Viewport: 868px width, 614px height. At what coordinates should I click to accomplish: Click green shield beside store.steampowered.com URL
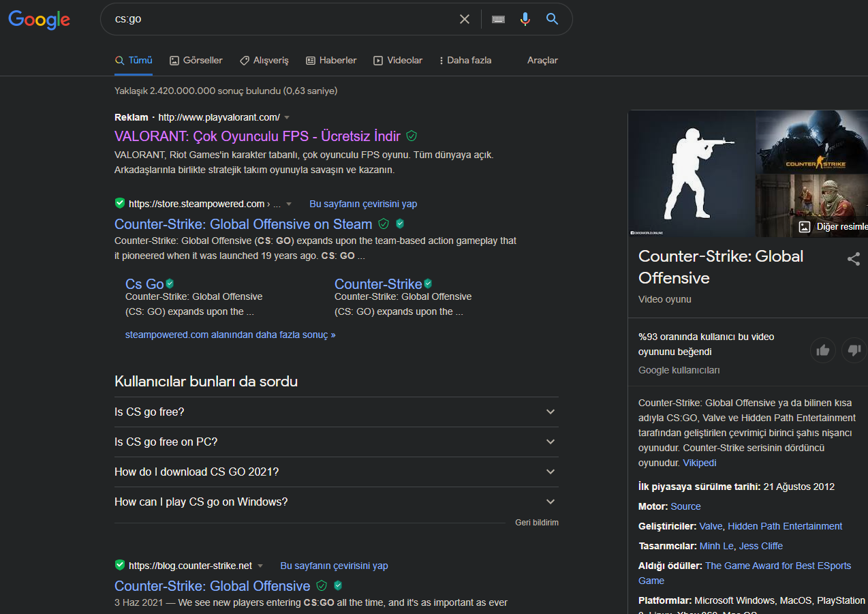pos(120,203)
